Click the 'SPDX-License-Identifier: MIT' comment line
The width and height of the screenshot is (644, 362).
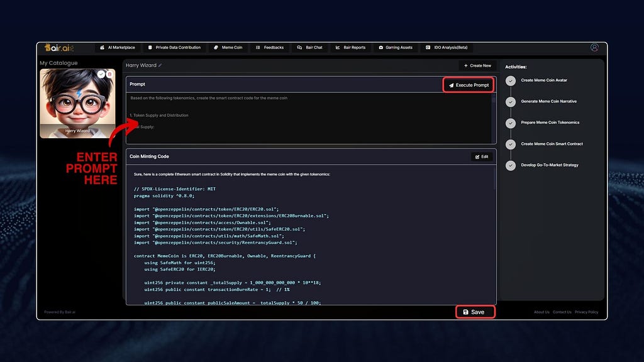click(175, 189)
